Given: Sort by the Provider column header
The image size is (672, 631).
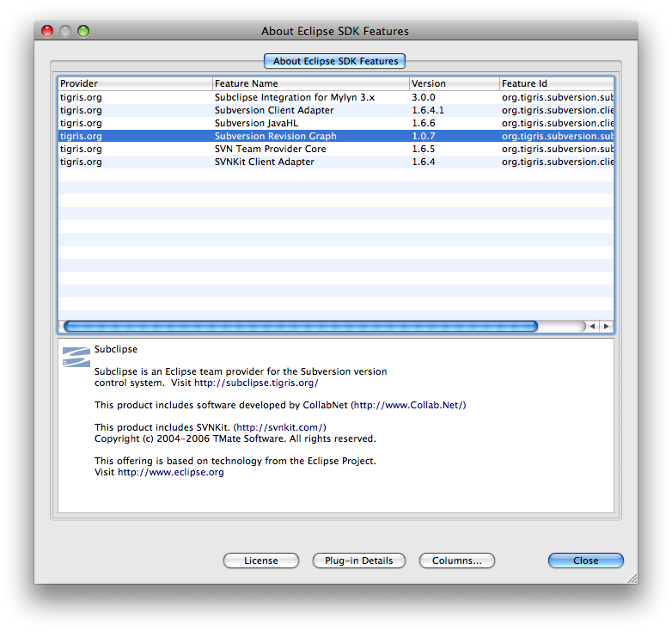Looking at the screenshot, I should tap(136, 83).
